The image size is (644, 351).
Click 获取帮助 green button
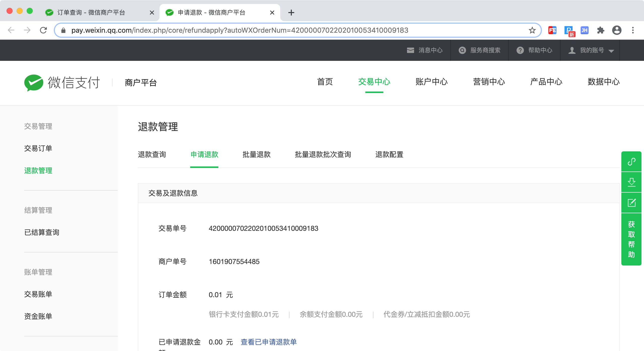pyautogui.click(x=631, y=239)
